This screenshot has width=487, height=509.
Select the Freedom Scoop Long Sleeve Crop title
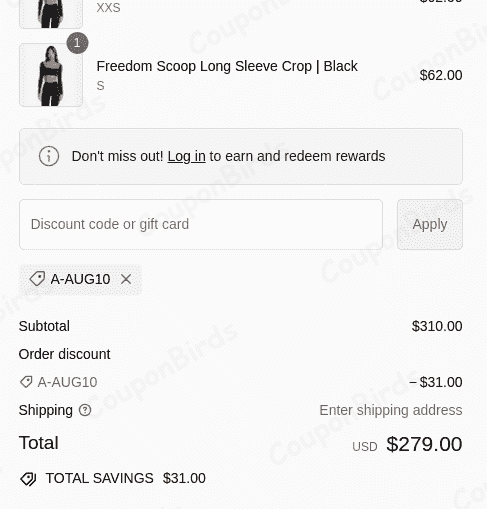[227, 66]
